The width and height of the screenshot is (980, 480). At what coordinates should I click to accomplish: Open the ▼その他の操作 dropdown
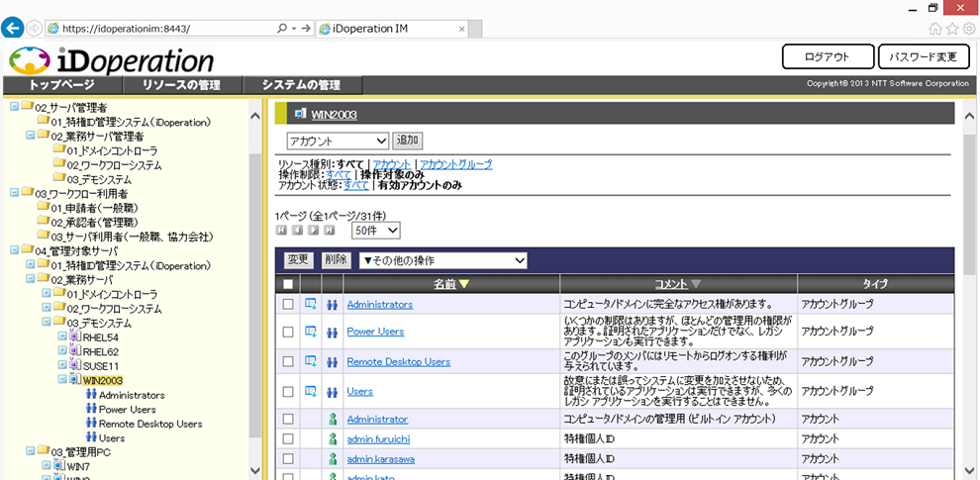[x=442, y=260]
